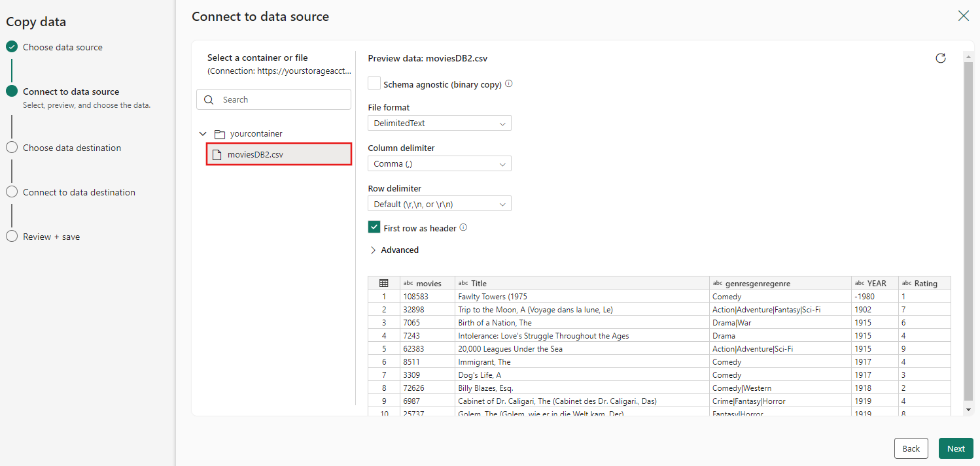Viewport: 980px width, 466px height.
Task: Click the info icon beside Schema agnostic
Action: point(509,84)
